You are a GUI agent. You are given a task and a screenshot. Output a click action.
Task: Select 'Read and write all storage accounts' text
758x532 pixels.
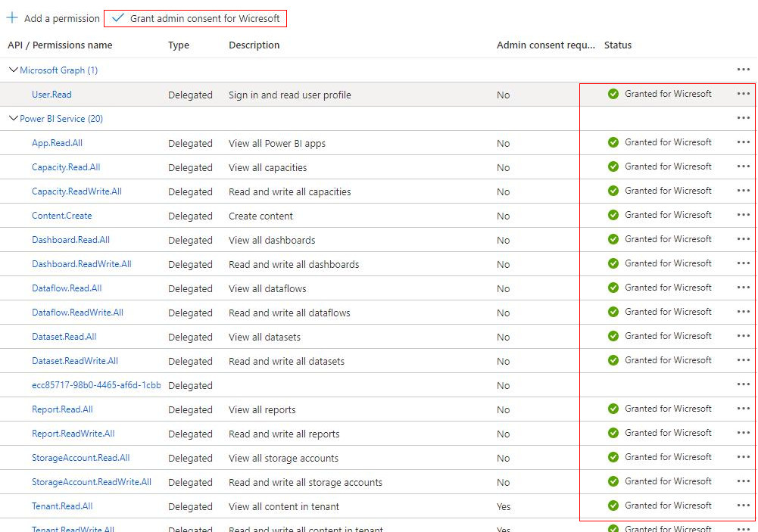coord(305,482)
